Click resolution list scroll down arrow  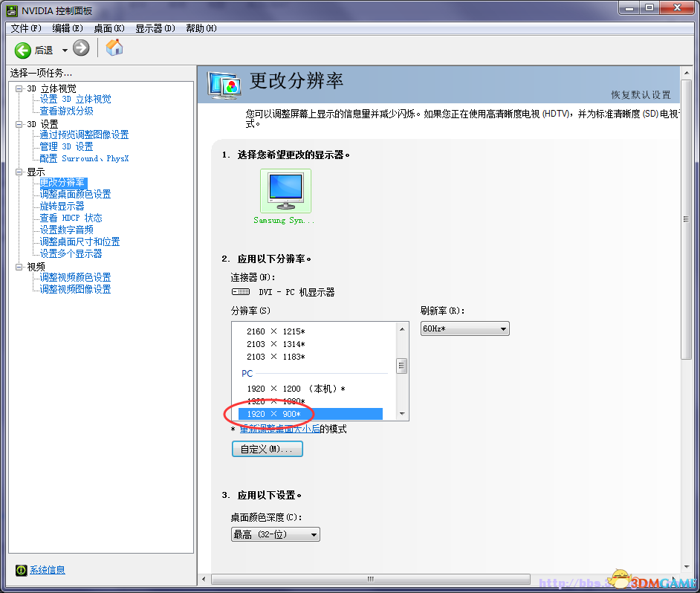[x=402, y=413]
